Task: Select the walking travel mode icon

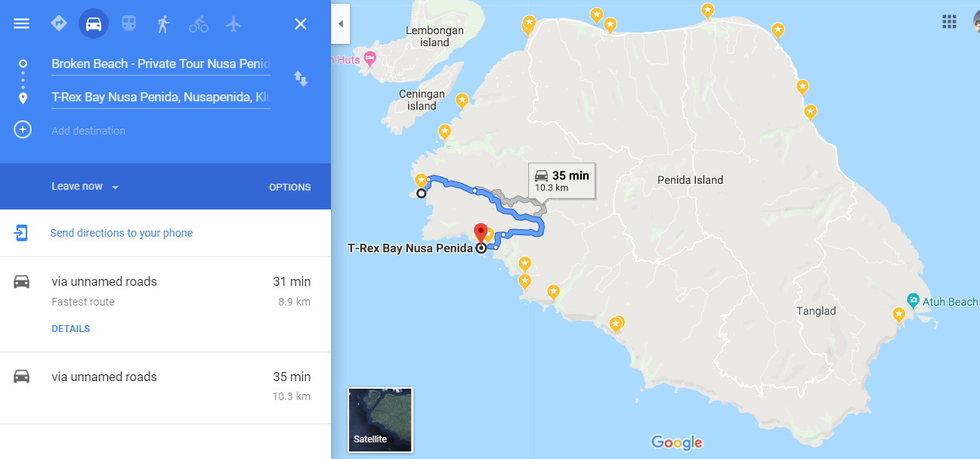Action: tap(163, 23)
